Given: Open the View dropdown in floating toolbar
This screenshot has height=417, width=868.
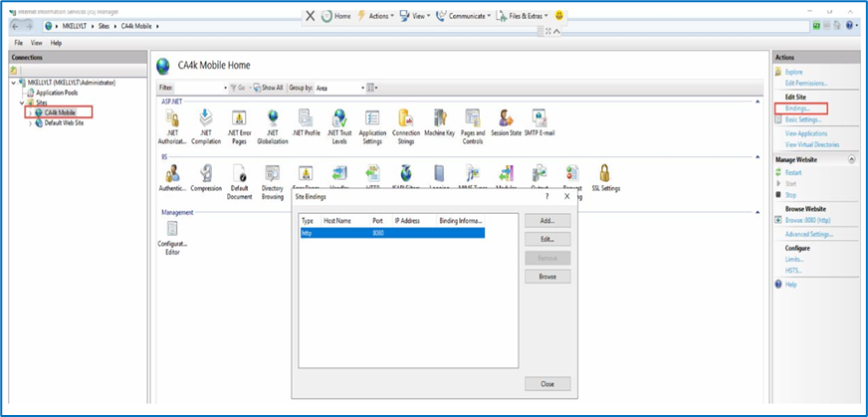Looking at the screenshot, I should [x=415, y=16].
